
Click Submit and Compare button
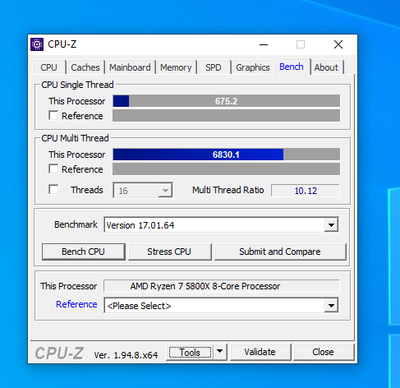(280, 252)
